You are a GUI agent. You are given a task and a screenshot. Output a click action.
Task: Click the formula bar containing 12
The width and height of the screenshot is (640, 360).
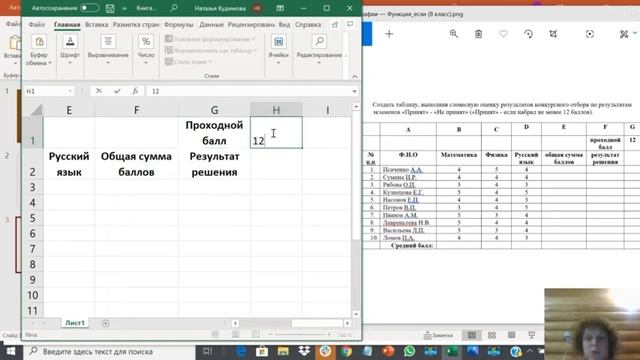click(x=249, y=91)
